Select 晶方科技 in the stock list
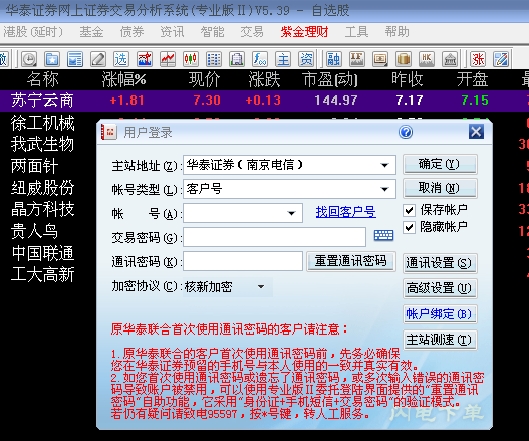The width and height of the screenshot is (529, 441). [x=42, y=209]
